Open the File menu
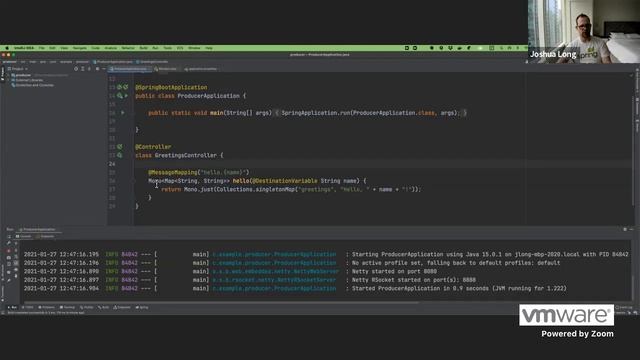 pyautogui.click(x=42, y=48)
